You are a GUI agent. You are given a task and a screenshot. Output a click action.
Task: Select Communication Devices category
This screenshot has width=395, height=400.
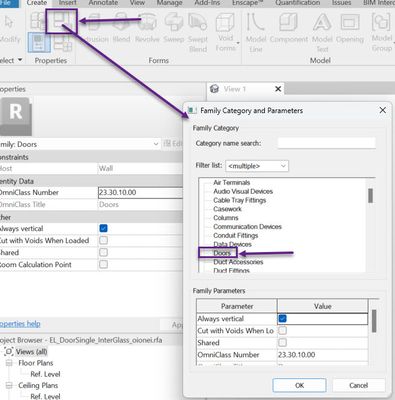247,227
